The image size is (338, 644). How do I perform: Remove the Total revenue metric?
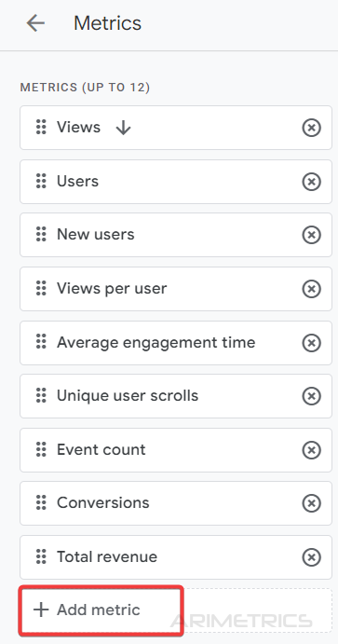coord(311,557)
